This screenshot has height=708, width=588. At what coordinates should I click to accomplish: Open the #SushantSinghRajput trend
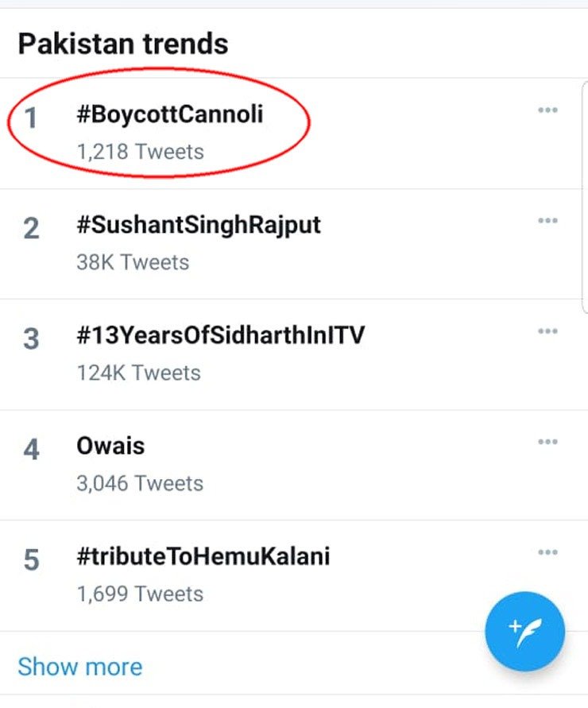199,226
